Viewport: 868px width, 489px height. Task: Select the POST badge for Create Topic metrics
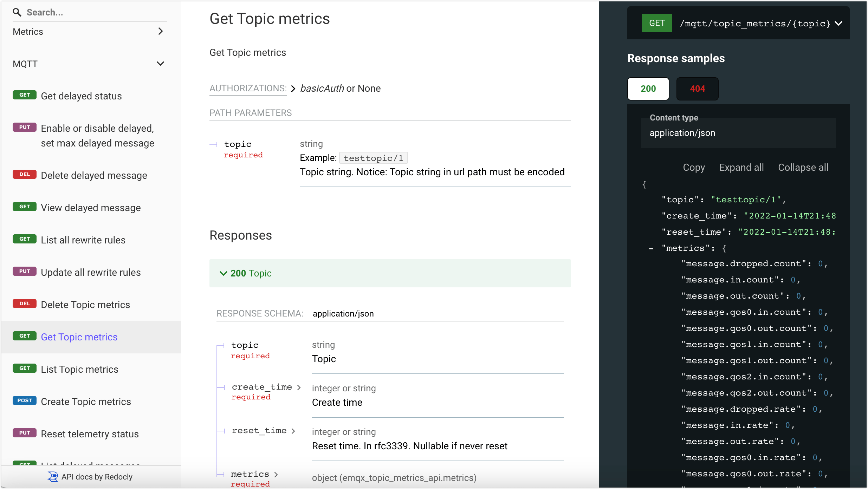click(24, 400)
